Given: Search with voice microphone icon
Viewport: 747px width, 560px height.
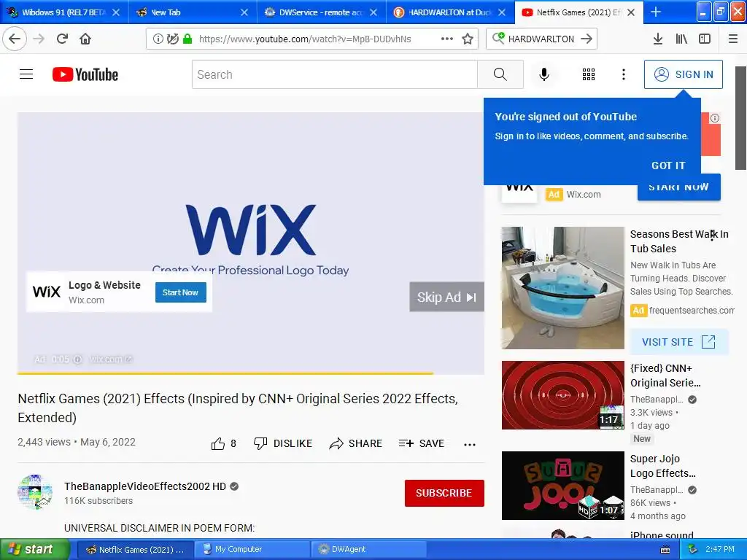Looking at the screenshot, I should [544, 74].
